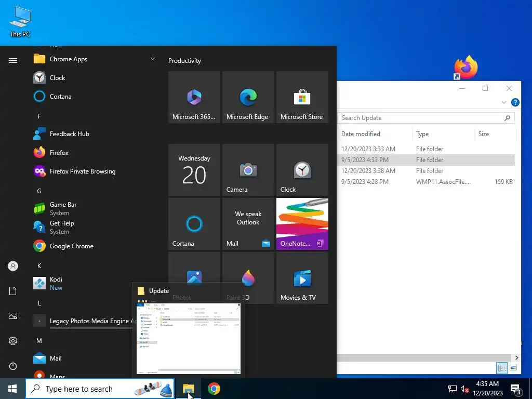Open Pictures from the Start sidebar
Viewport: 532px width, 399px height.
coord(13,316)
